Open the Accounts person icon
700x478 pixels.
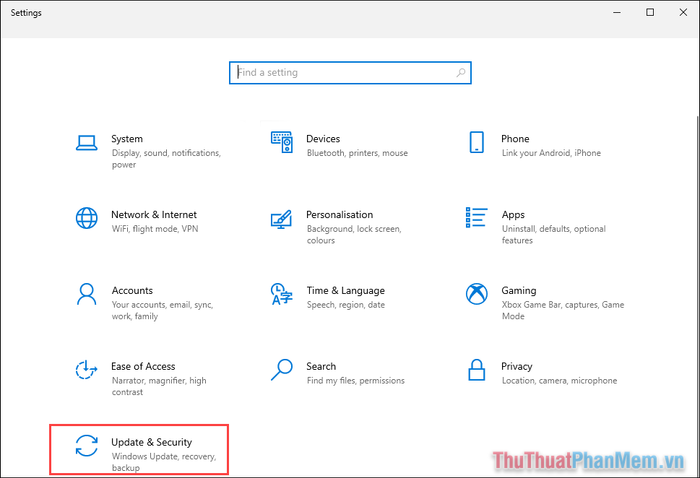(x=87, y=294)
